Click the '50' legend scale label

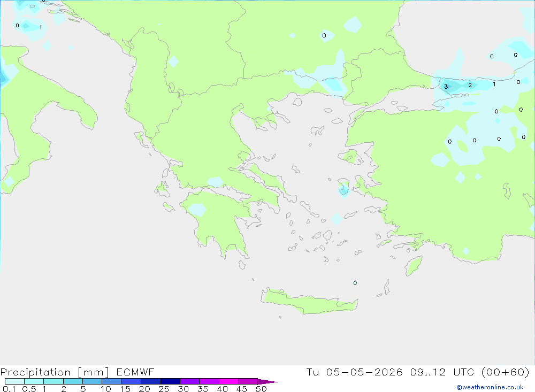pos(261,389)
